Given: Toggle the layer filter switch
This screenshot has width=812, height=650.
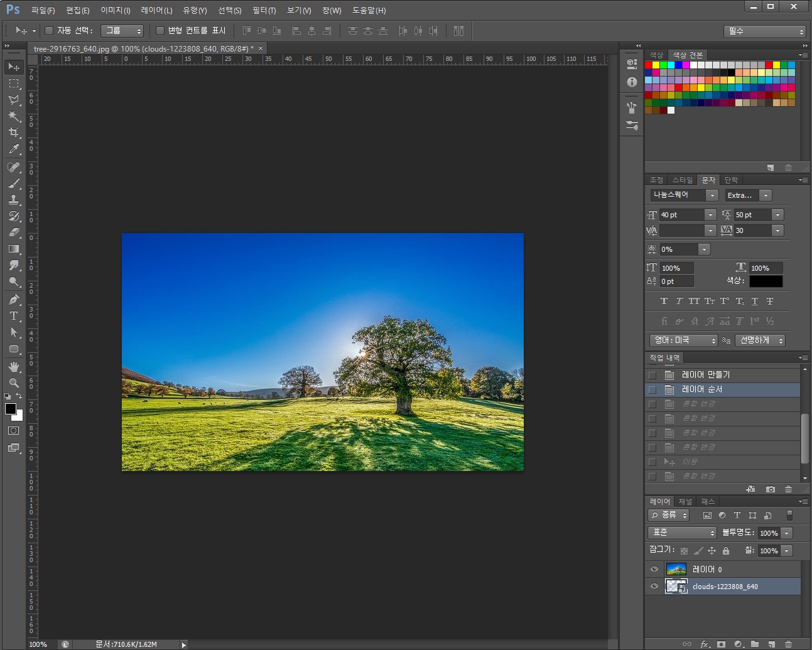Looking at the screenshot, I should [x=789, y=515].
